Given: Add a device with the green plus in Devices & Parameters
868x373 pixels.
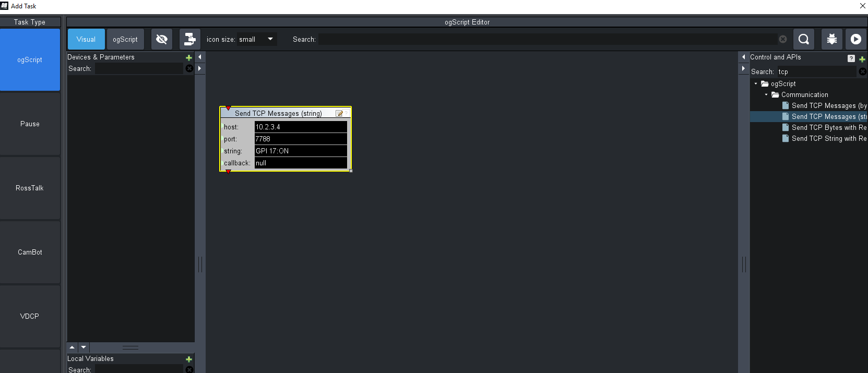Looking at the screenshot, I should [189, 57].
